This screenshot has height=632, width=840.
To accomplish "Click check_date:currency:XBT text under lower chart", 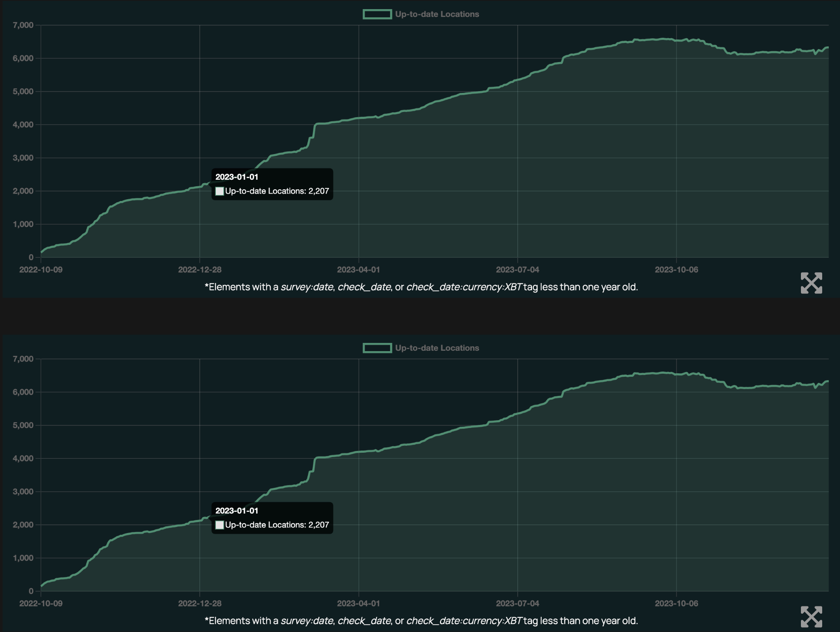I will click(x=464, y=621).
